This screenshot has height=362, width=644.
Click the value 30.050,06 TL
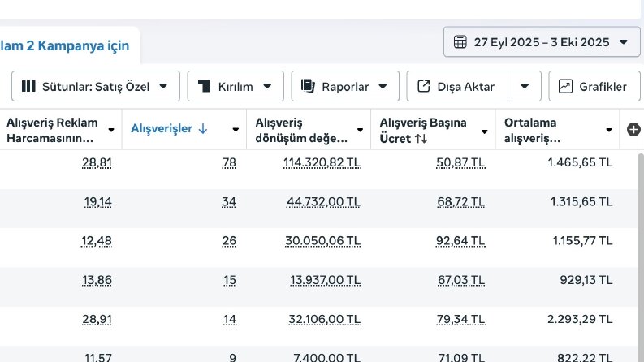[323, 241]
